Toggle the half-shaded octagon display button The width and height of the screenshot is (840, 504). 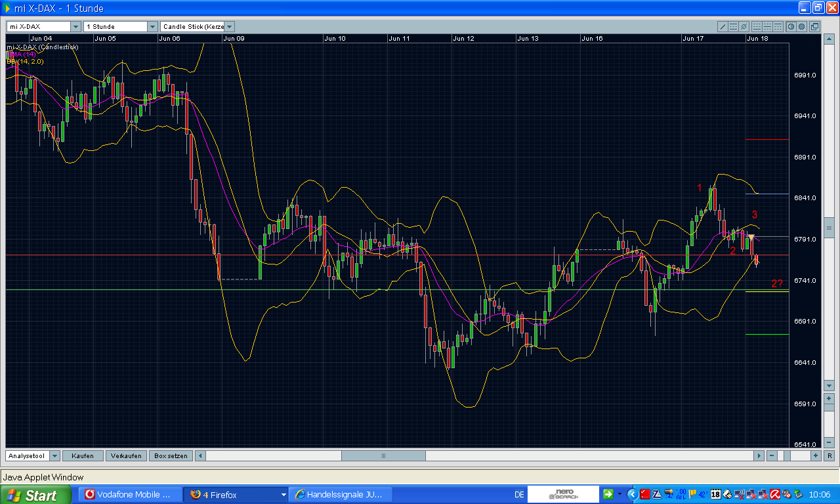point(791,27)
